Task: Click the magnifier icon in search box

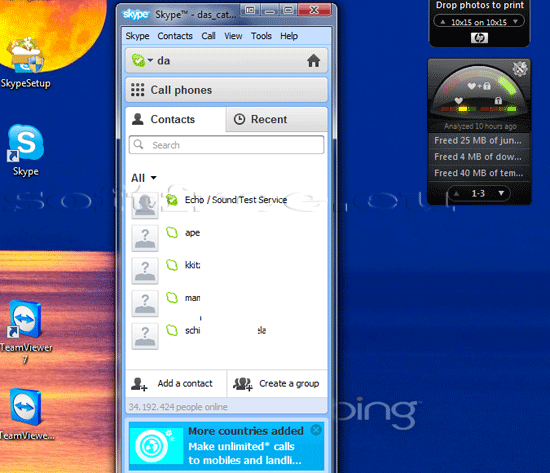Action: pos(139,145)
